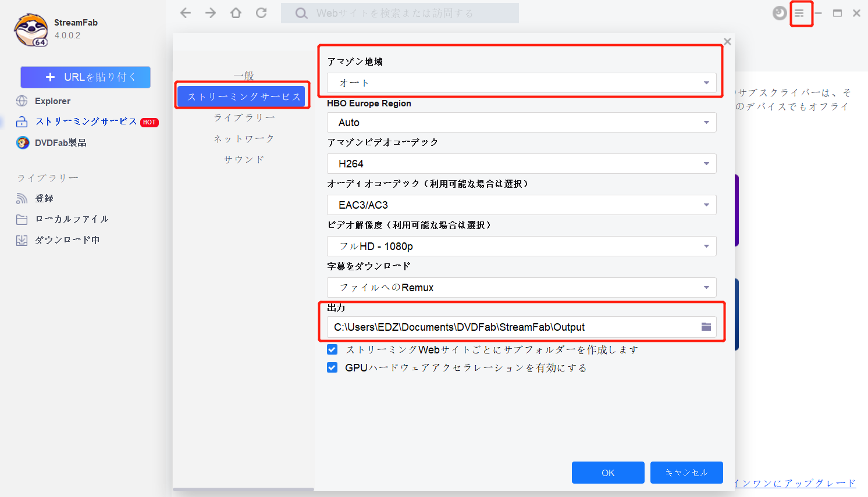The image size is (868, 497).
Task: Open the hamburger menu icon
Action: point(799,13)
